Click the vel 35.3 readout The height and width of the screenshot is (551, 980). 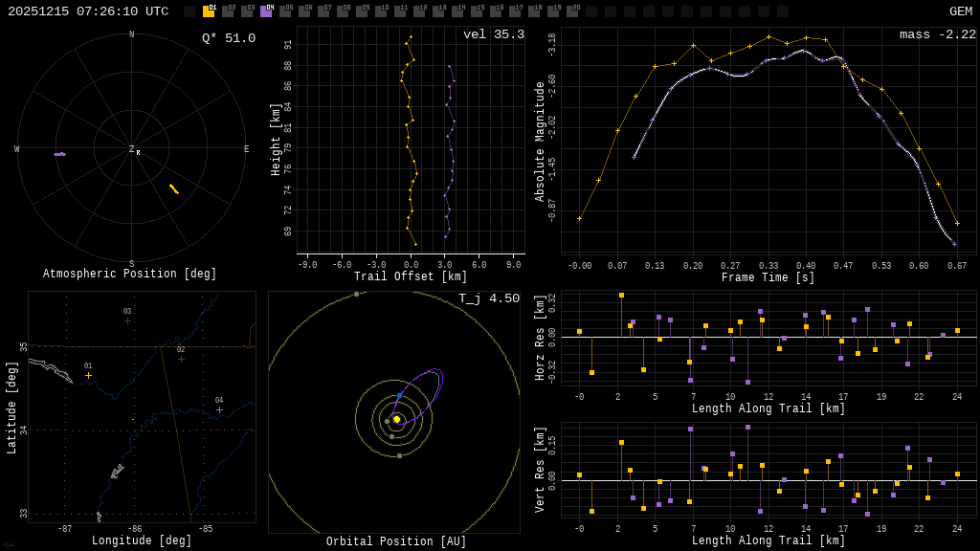point(493,34)
